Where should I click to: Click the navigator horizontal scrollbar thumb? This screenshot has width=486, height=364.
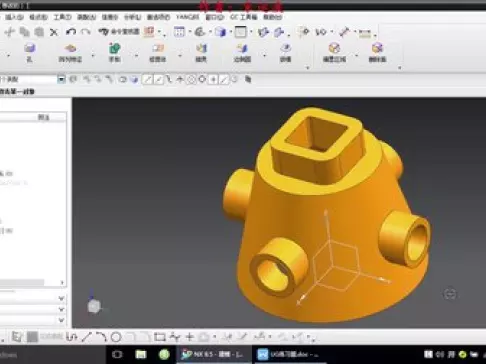[x=22, y=282]
